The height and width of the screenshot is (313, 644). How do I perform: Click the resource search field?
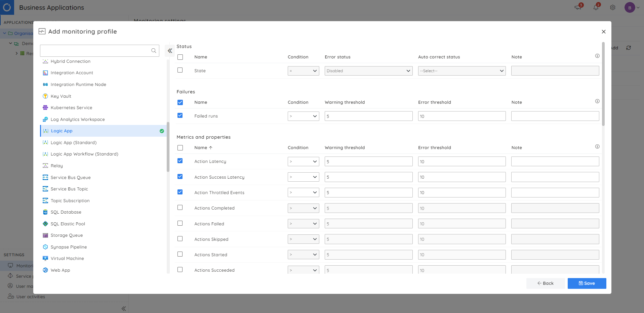pos(97,50)
